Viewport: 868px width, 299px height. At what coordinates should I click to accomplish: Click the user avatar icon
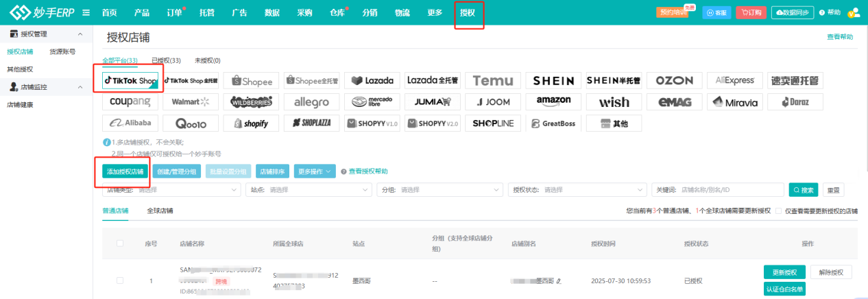[854, 12]
